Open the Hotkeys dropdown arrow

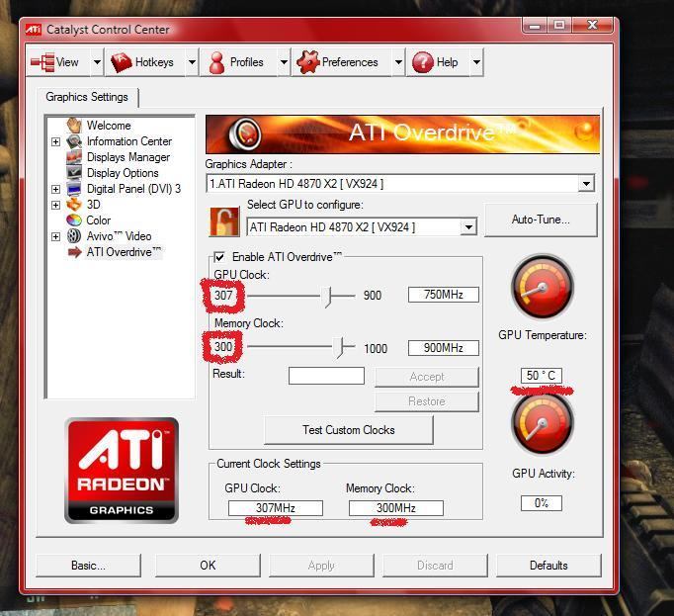tap(192, 62)
